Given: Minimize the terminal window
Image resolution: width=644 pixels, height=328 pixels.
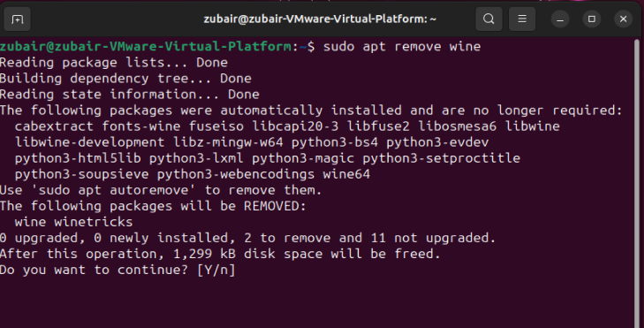Looking at the screenshot, I should point(560,19).
